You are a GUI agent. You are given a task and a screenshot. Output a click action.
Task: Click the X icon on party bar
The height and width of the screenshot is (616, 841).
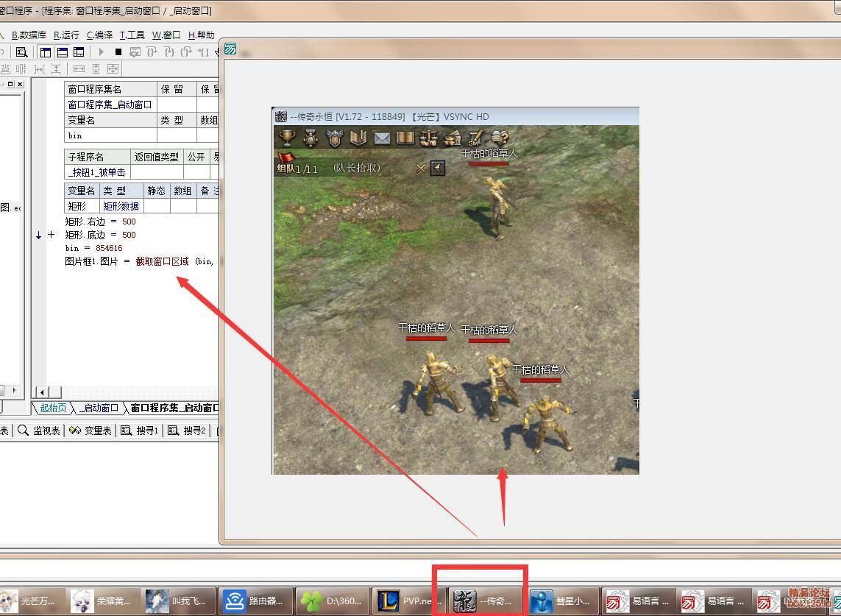click(x=421, y=169)
